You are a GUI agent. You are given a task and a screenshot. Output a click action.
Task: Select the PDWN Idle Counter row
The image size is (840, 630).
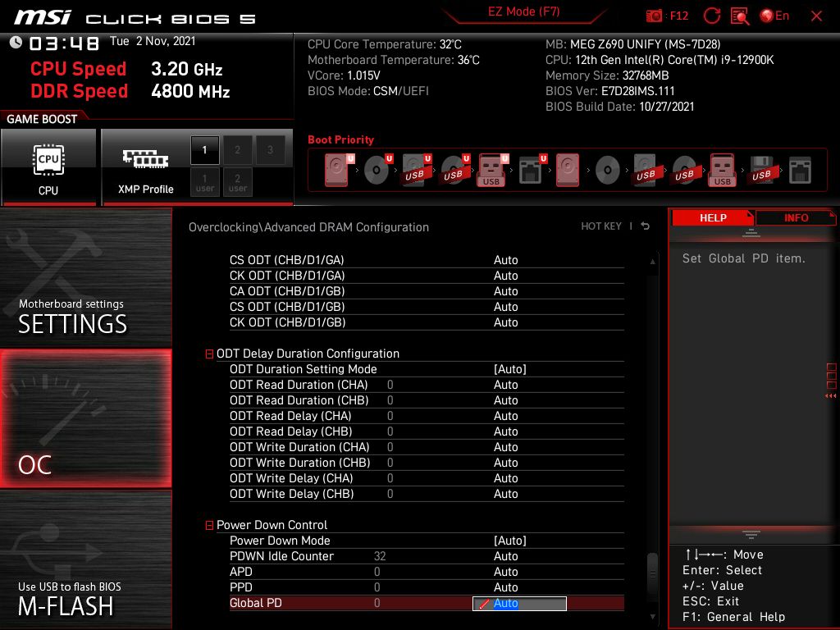427,556
